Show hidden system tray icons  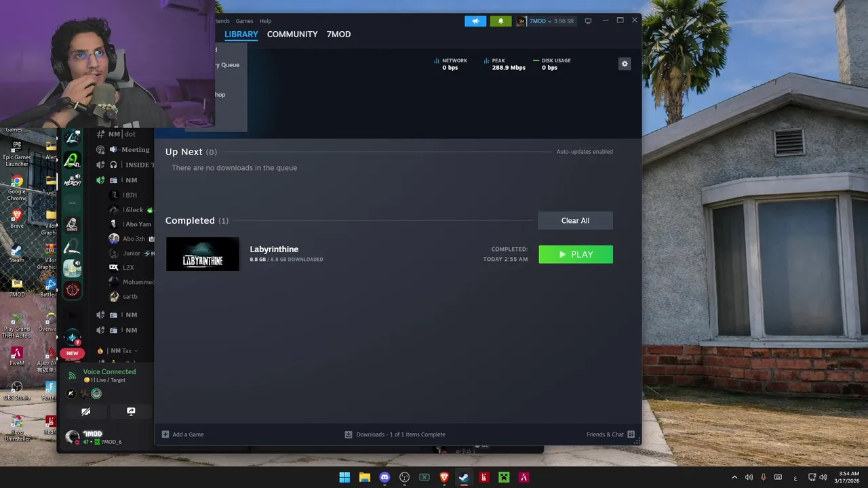tap(734, 477)
